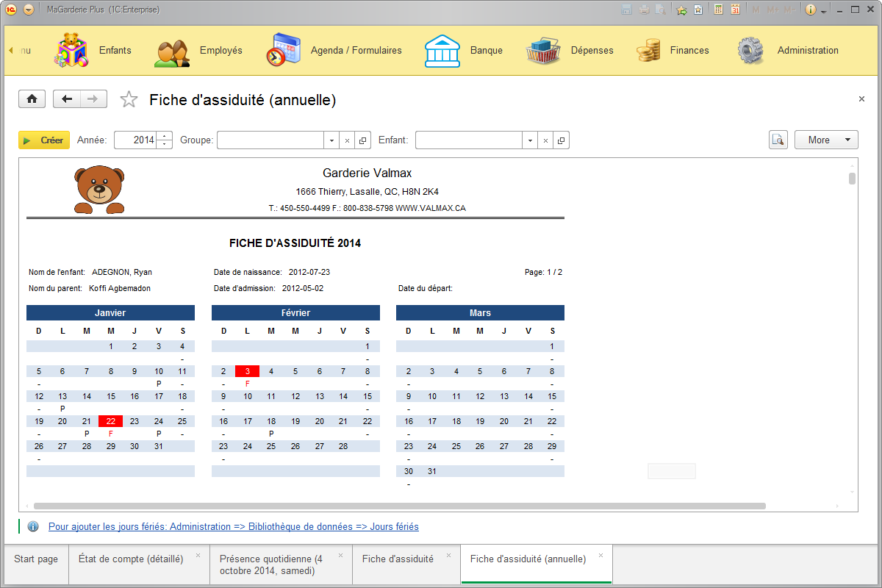The width and height of the screenshot is (882, 588).
Task: Open the calculator from the title bar
Action: point(718,10)
